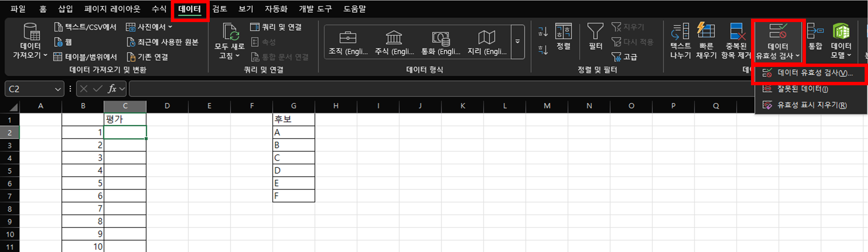Screen dimensions: 868x252
Task: Choose the 주식 (Stocks) data type
Action: [x=394, y=42]
